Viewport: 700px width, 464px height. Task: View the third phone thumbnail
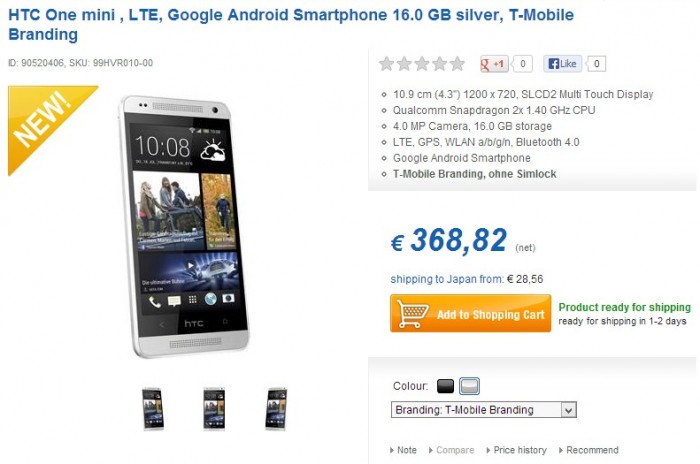click(x=276, y=409)
